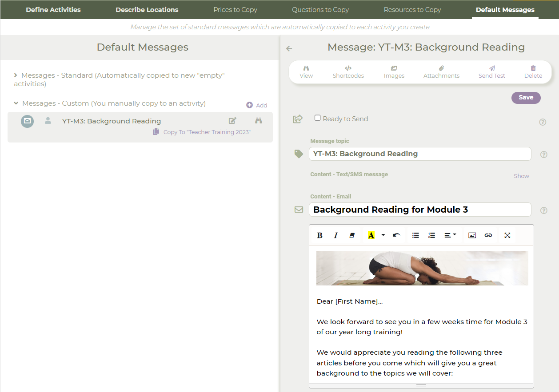Toggle fullscreen editor mode
Screen dimensions: 559x392
click(507, 235)
